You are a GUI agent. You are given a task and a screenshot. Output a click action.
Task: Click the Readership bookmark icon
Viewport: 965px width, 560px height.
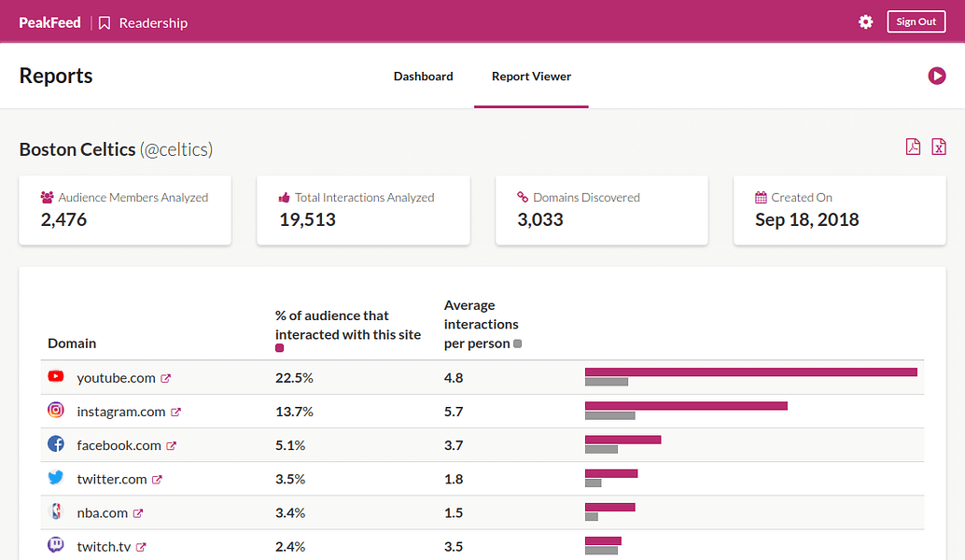coord(105,22)
